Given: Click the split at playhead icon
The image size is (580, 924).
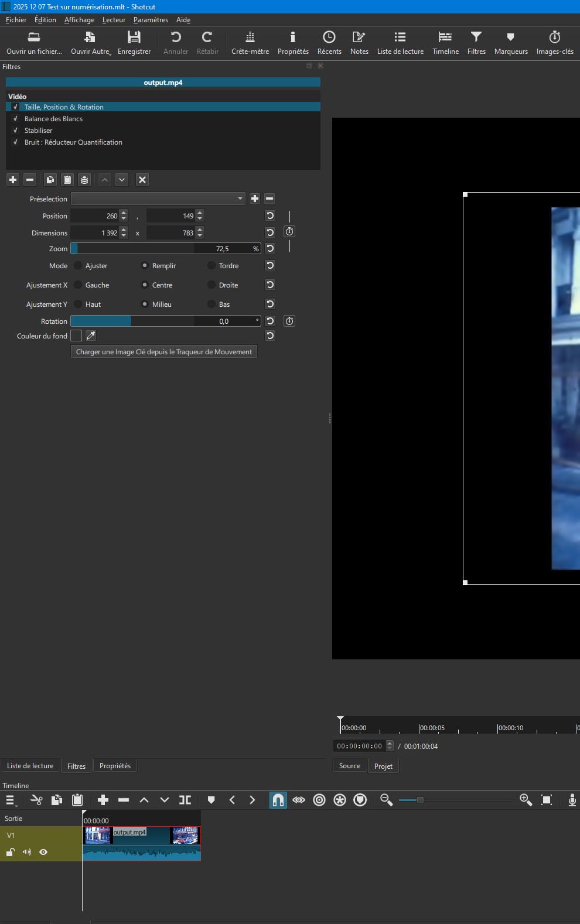Looking at the screenshot, I should 185,800.
